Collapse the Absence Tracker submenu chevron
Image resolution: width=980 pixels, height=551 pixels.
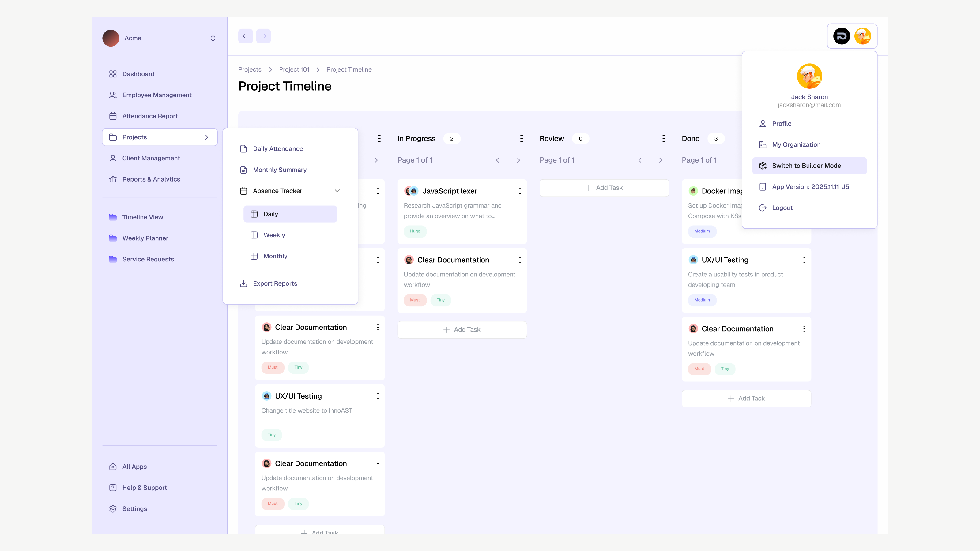coord(337,191)
